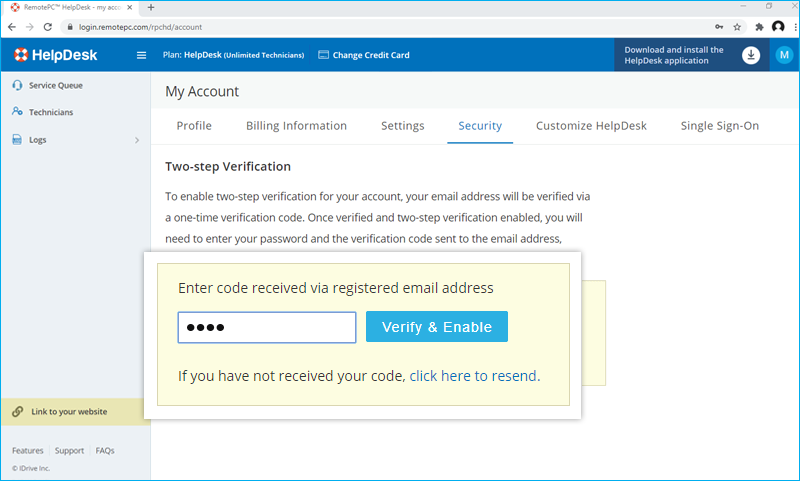Open the Profile tab

pos(194,126)
